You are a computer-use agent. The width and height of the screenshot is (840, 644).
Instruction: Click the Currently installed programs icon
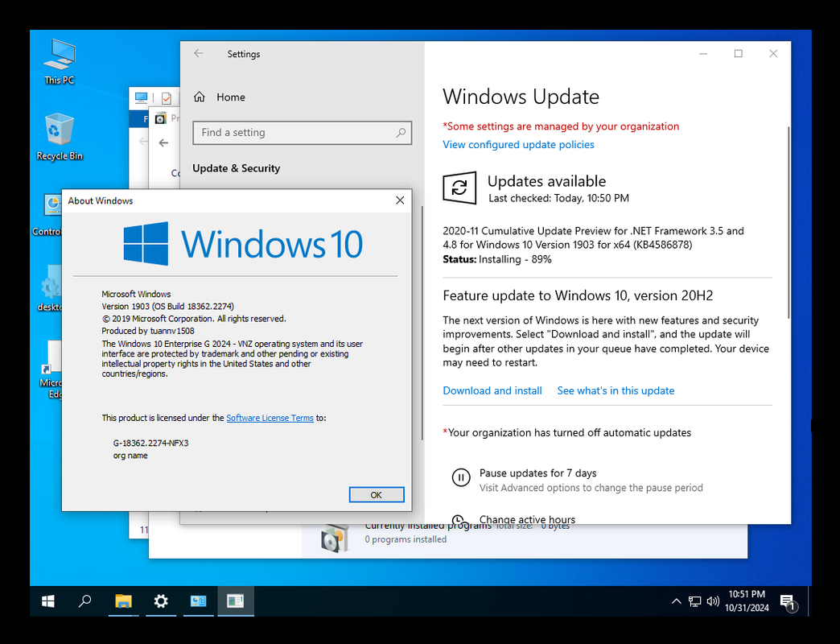(x=335, y=539)
